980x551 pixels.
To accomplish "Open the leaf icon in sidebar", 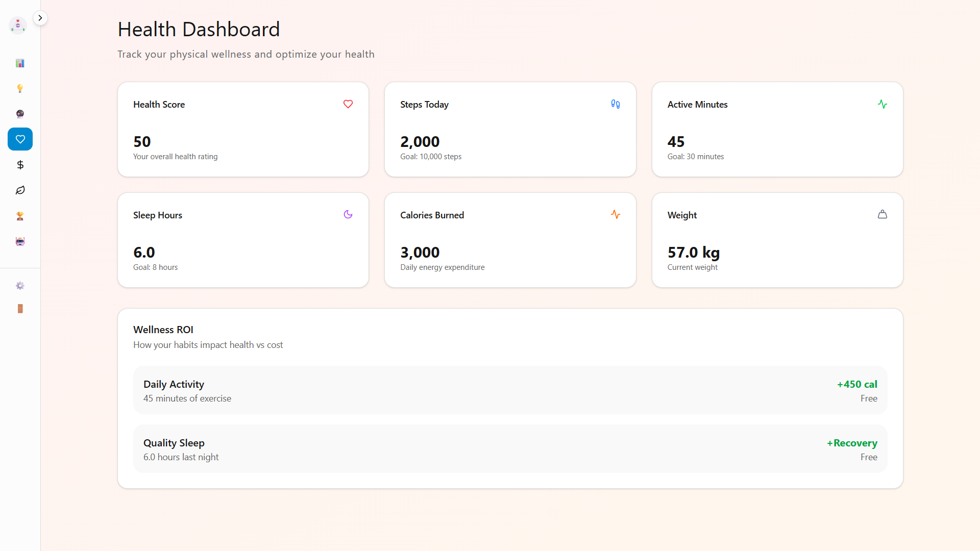I will pyautogui.click(x=20, y=190).
